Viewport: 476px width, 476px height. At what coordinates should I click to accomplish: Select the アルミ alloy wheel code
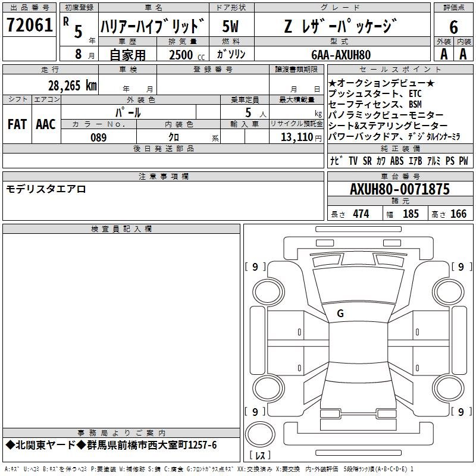(434, 161)
